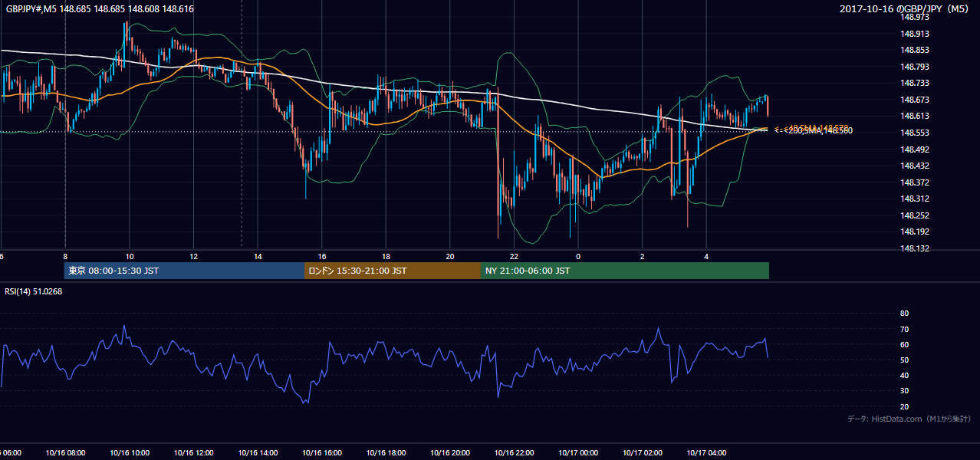Click the price axis value 148.733
The height and width of the screenshot is (460, 980).
[915, 83]
